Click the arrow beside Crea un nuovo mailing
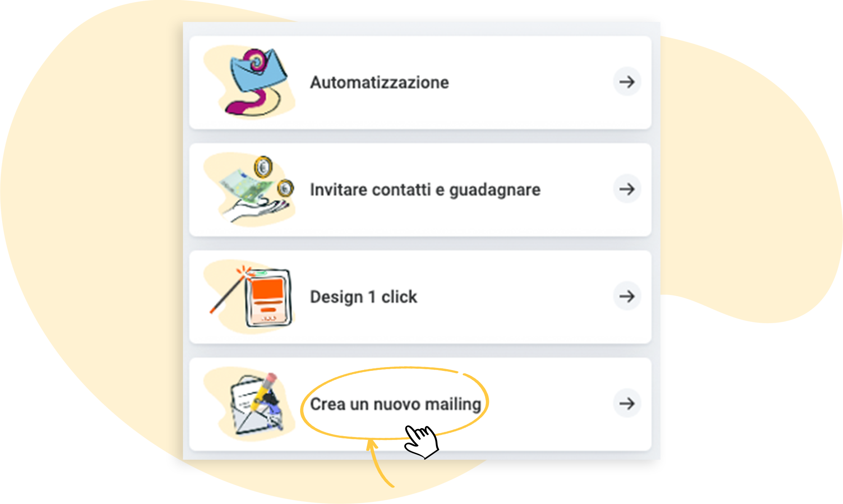Image resolution: width=843 pixels, height=504 pixels. [627, 403]
